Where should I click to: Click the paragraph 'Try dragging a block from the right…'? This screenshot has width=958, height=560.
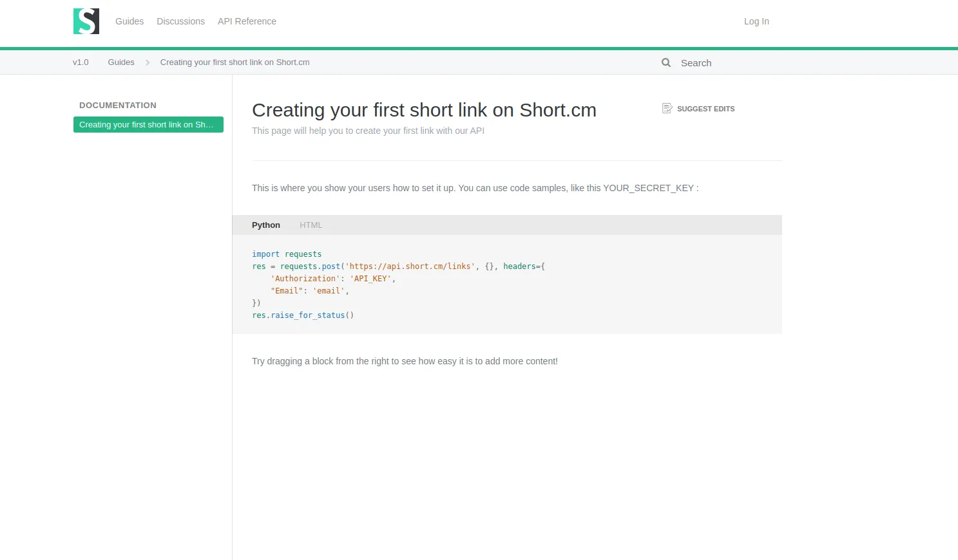click(405, 361)
